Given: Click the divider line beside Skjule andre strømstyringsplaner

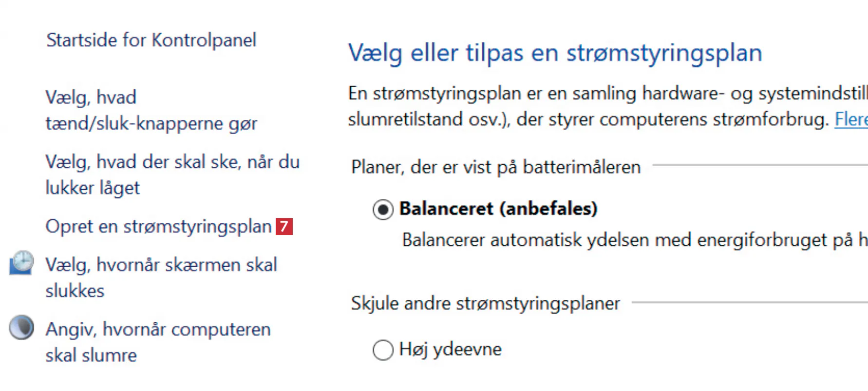Looking at the screenshot, I should pyautogui.click(x=749, y=302).
